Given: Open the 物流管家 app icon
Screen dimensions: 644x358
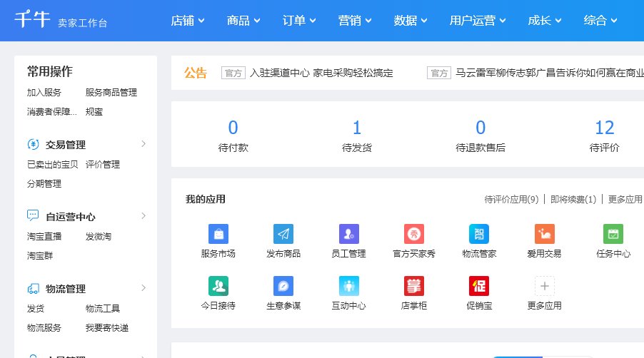Looking at the screenshot, I should coord(479,234).
